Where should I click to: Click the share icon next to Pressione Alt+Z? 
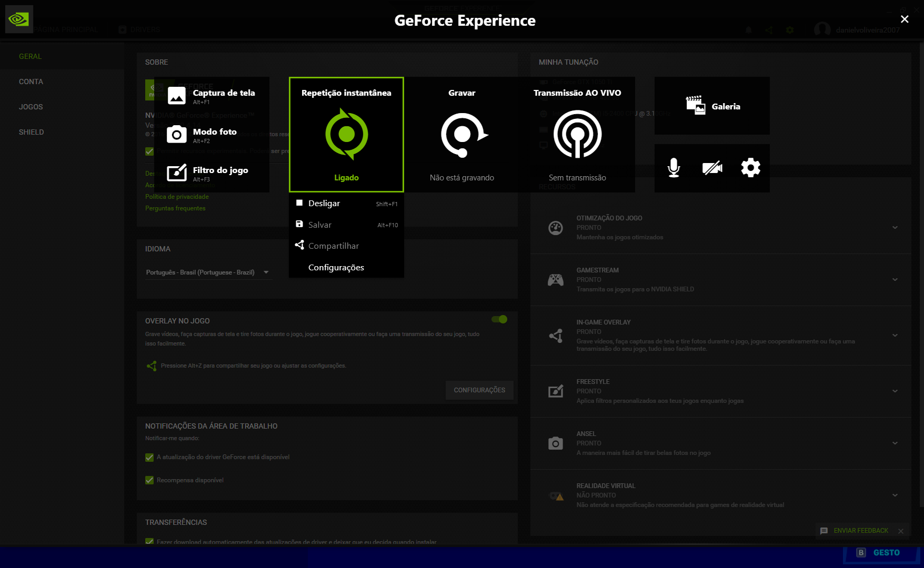pos(152,366)
